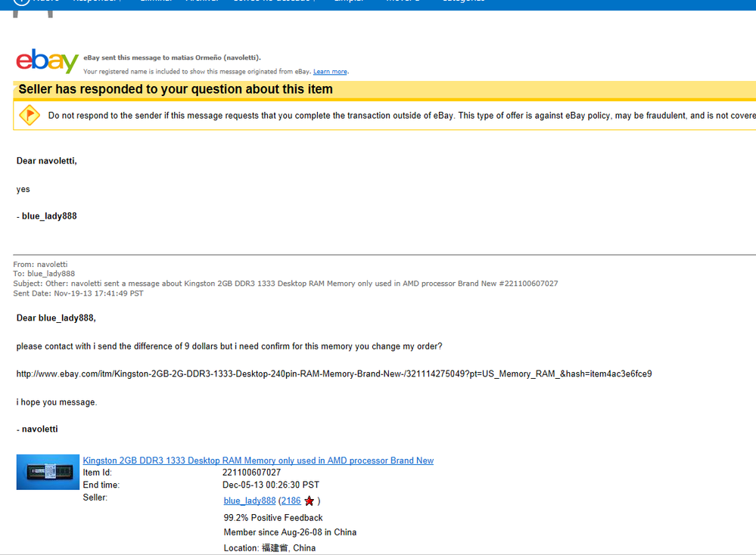
Task: Click the RAM memory item thumbnail
Action: coord(48,472)
